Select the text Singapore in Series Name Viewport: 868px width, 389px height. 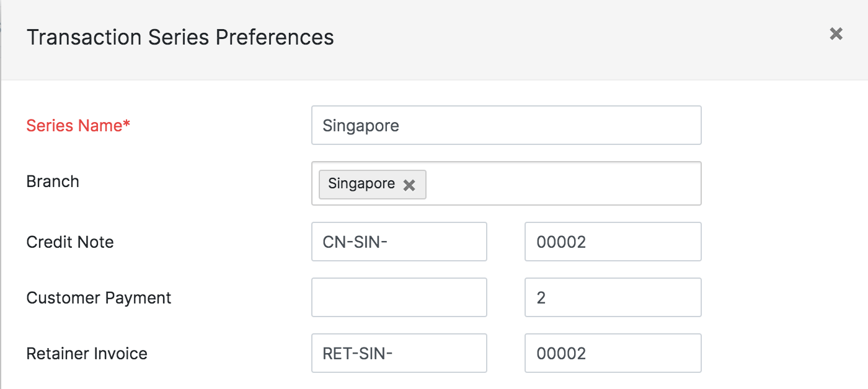[x=360, y=125]
